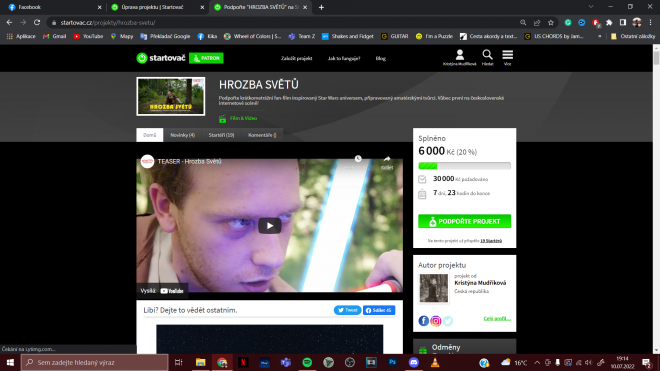Open author photo of Kristýna Mudříková

pos(434,288)
